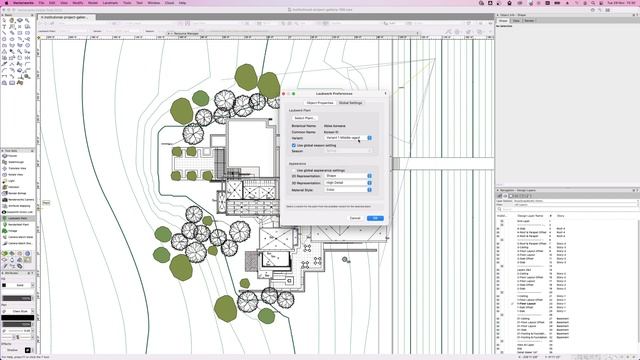Screen dimensions: 640x360
Task: Select the Walkthrough tool
Action: [x=16, y=162]
